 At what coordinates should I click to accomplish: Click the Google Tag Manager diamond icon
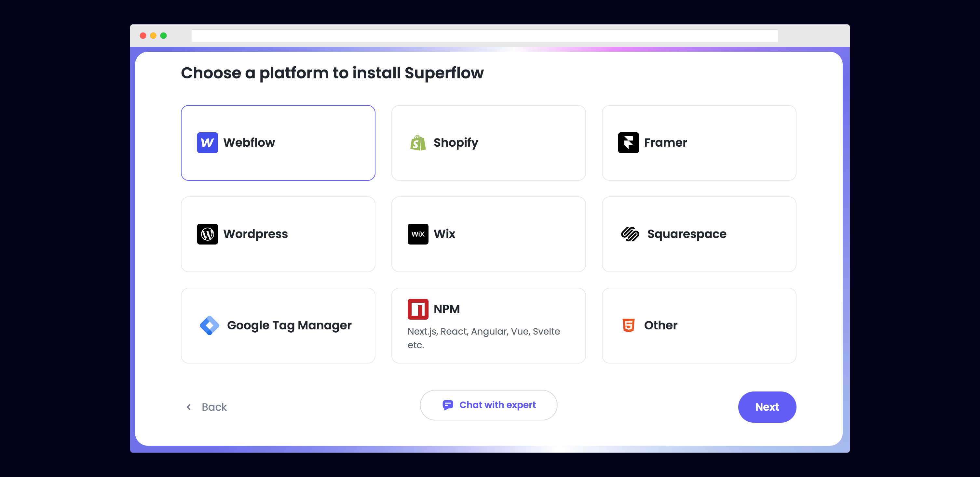(x=209, y=325)
